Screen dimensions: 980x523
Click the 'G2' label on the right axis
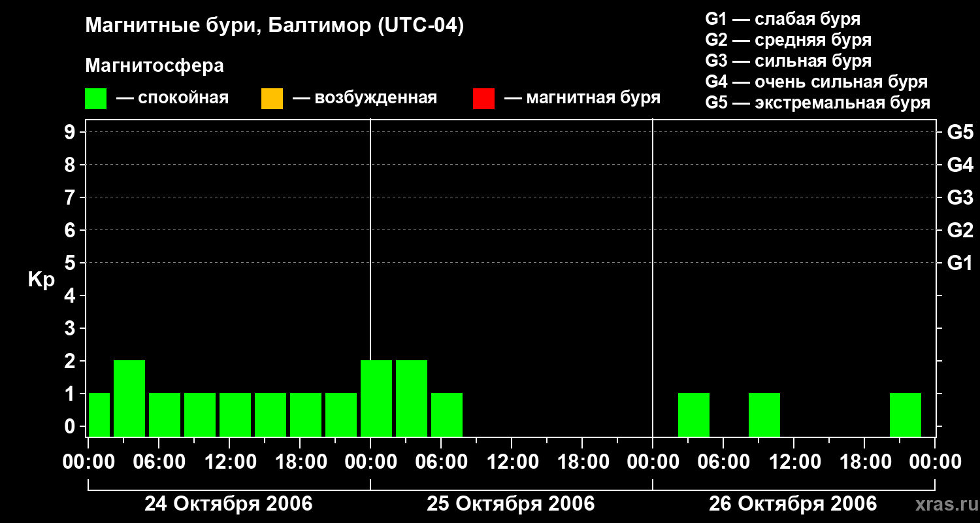960,230
